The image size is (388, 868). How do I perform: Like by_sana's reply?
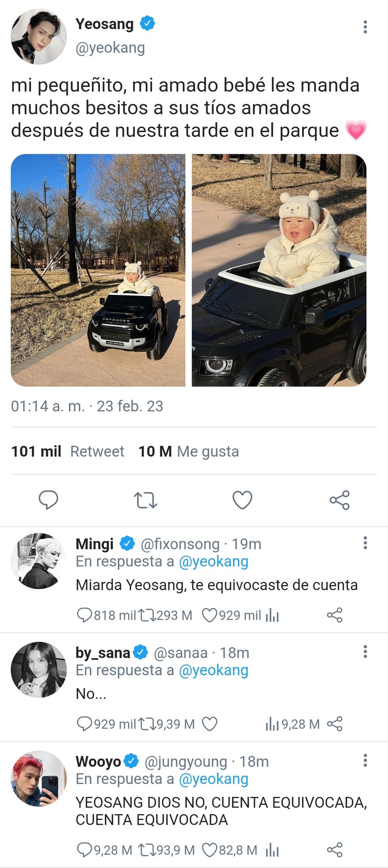click(x=209, y=724)
